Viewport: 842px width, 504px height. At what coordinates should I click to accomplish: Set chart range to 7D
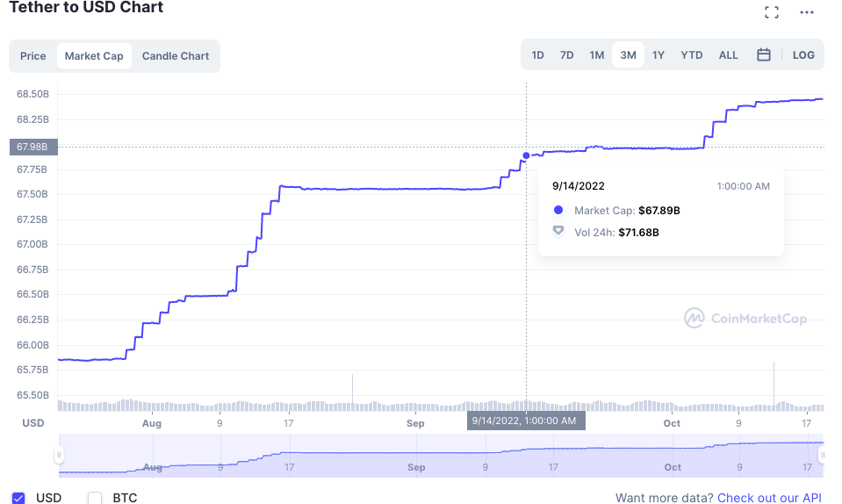click(x=566, y=54)
